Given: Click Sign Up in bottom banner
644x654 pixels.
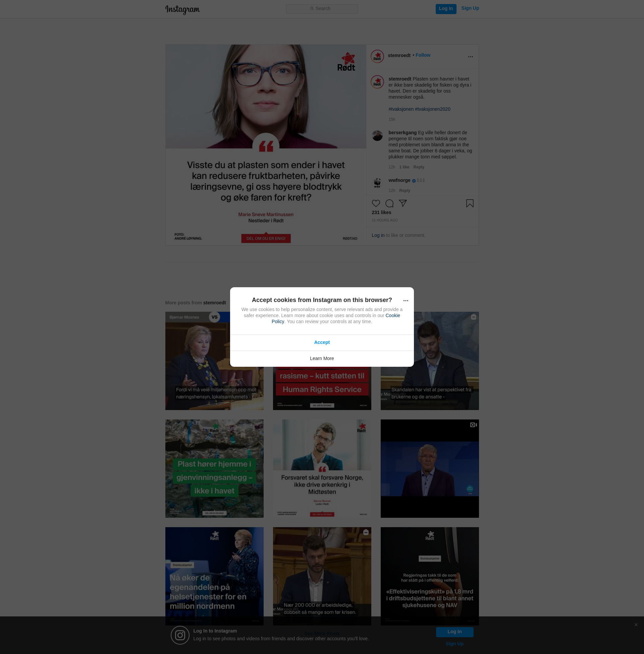Looking at the screenshot, I should pos(454,644).
